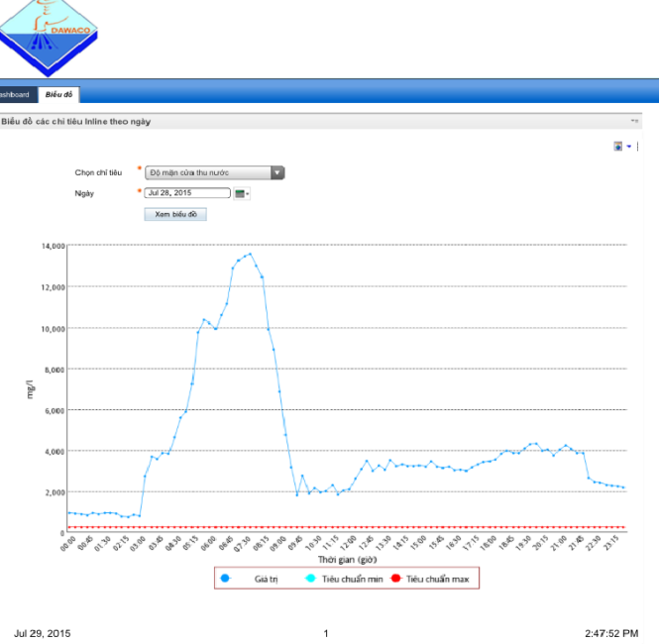
Task: Collapse the panel using the header corner icon
Action: click(x=634, y=122)
